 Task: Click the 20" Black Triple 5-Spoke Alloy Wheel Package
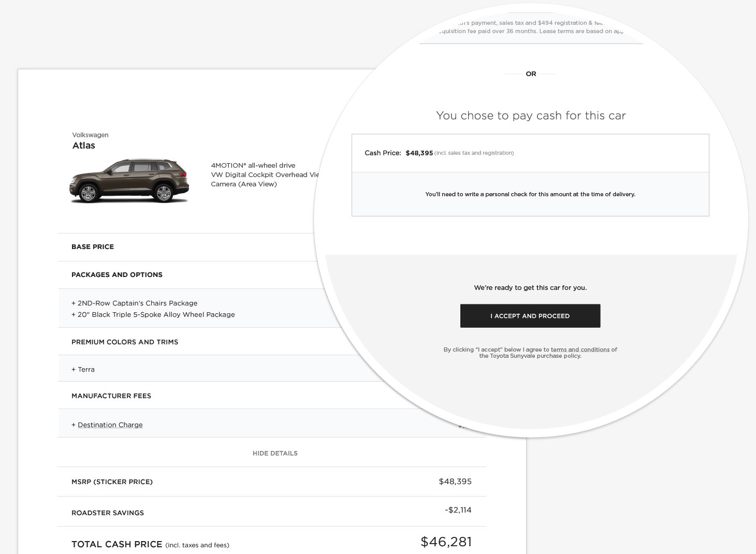click(x=153, y=314)
